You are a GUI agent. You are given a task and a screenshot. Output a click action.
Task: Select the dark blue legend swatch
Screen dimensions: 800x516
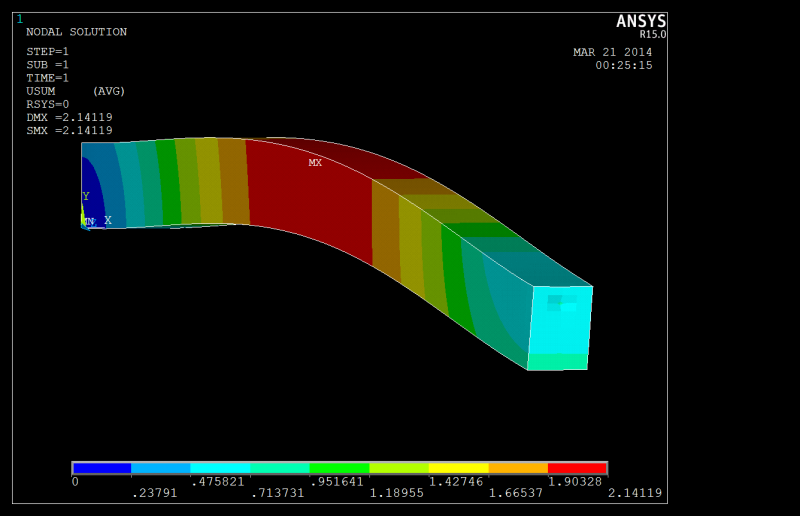tap(102, 468)
